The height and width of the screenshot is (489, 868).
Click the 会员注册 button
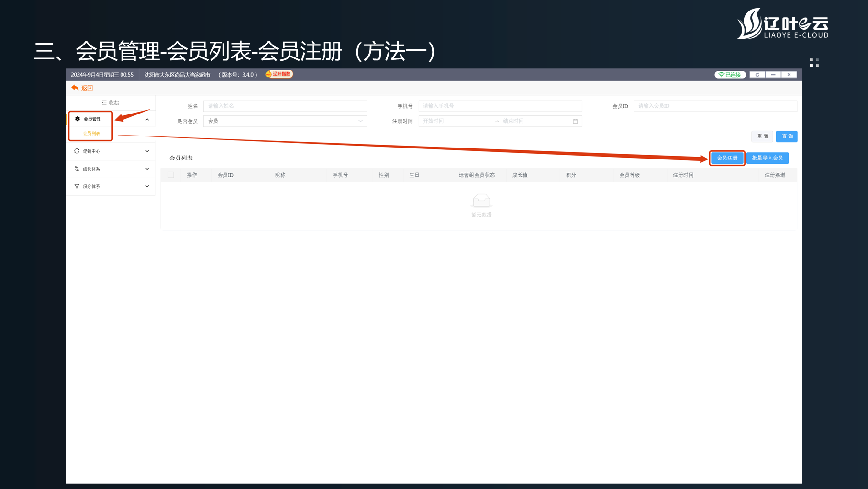click(x=727, y=158)
